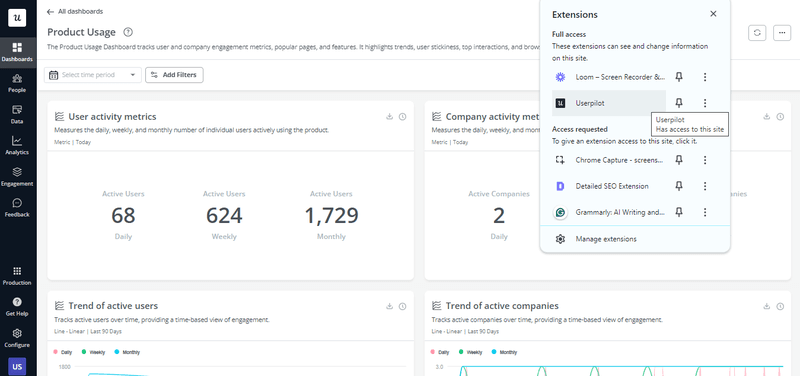Open dashboard more options (three dots)
The image size is (800, 376).
point(782,33)
